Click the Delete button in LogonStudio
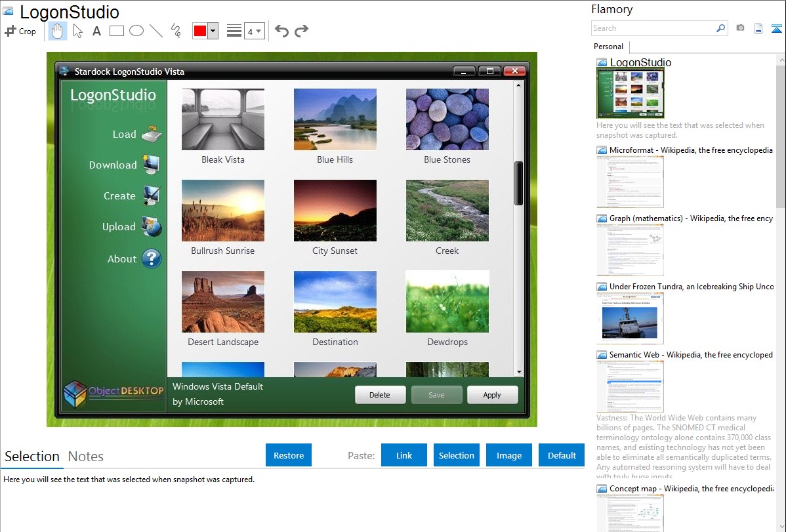Image resolution: width=786 pixels, height=532 pixels. 379,395
